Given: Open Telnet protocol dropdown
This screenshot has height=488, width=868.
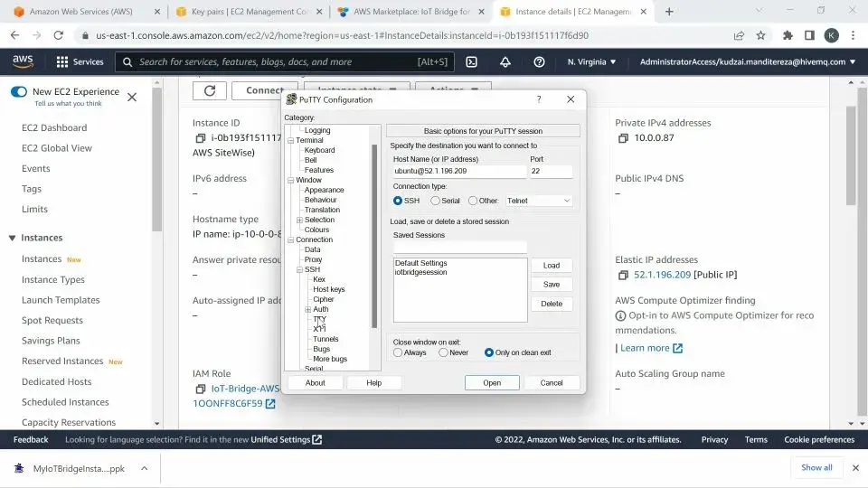Looking at the screenshot, I should point(538,201).
